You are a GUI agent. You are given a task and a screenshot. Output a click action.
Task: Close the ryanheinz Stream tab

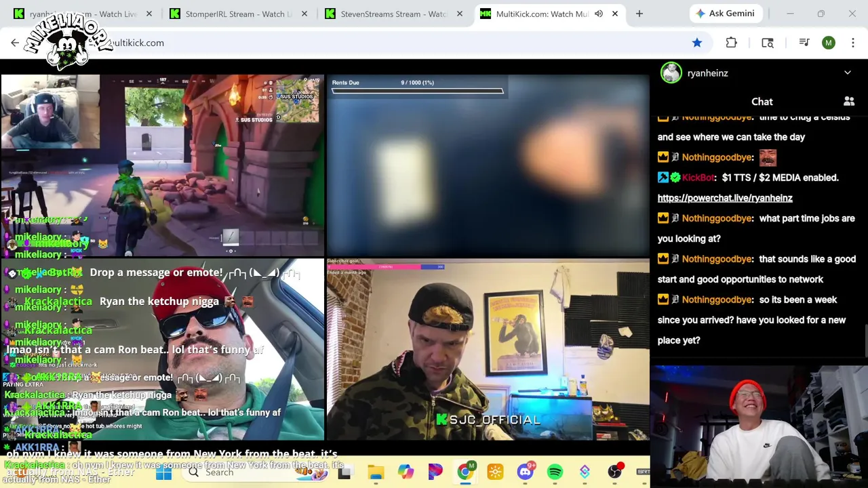coord(149,14)
